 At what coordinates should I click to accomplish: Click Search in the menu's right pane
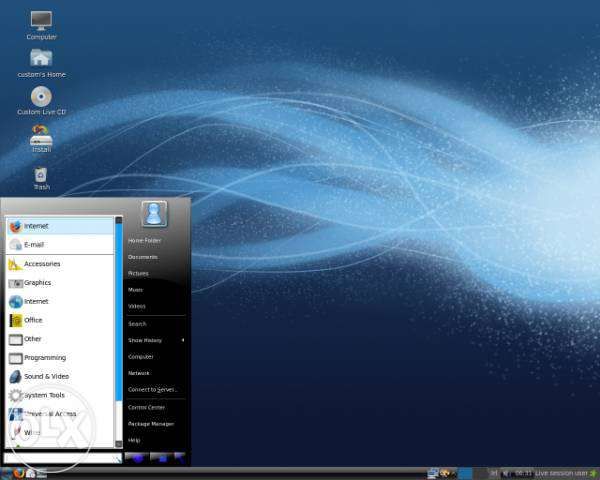click(x=137, y=324)
